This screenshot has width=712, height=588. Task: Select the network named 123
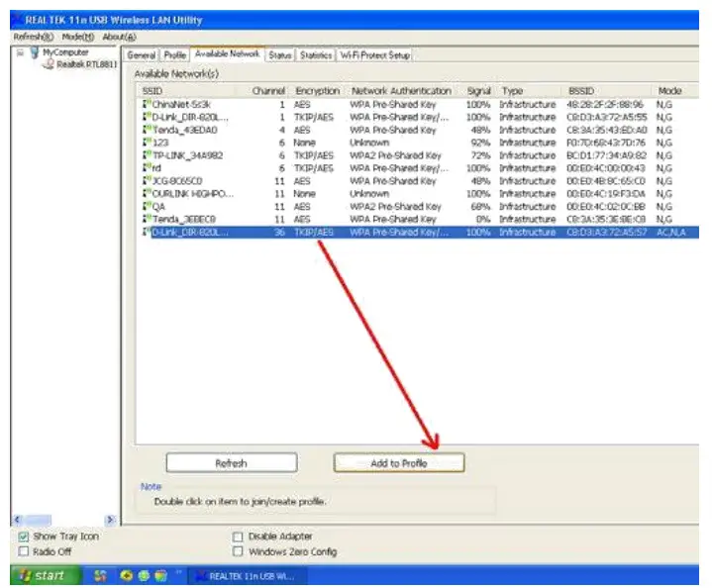coord(160,143)
